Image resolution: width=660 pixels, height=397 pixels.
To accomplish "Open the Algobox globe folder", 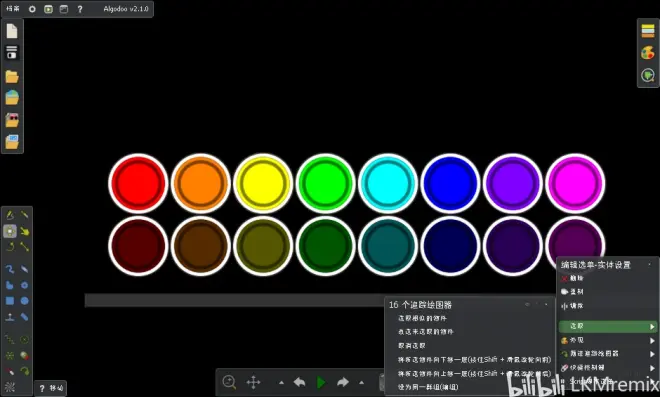I will [x=12, y=97].
